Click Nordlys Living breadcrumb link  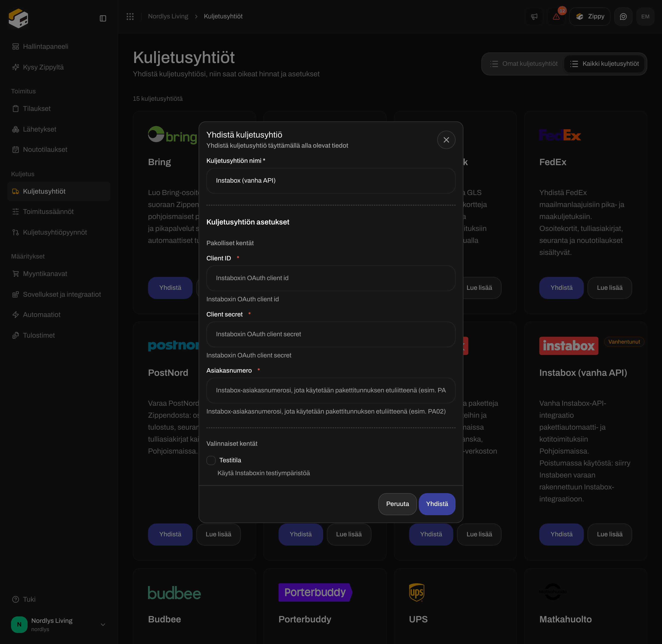(168, 16)
